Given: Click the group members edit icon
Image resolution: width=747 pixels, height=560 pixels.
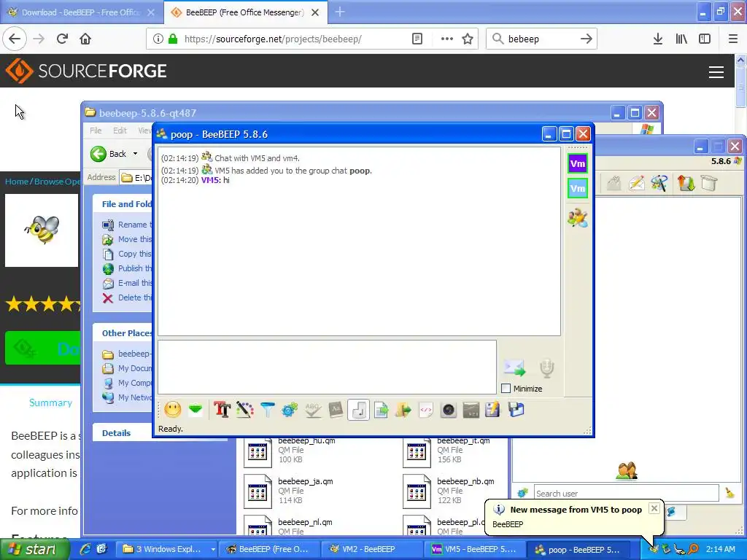Looking at the screenshot, I should pos(578,217).
